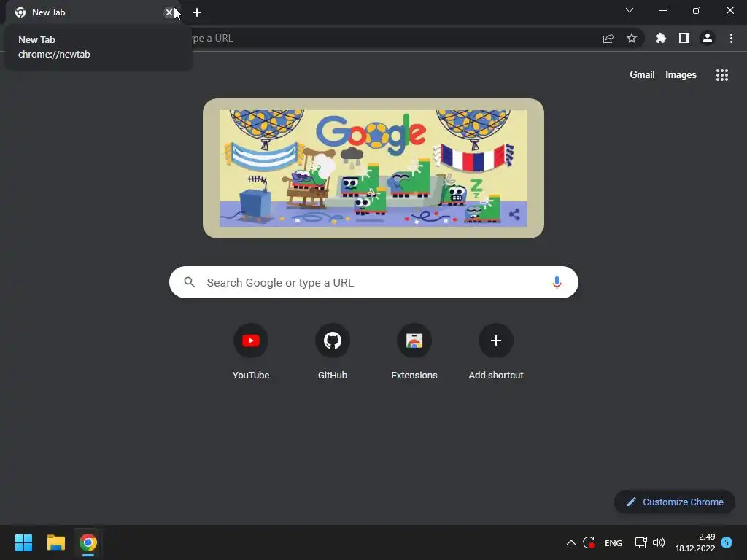Open the YouTube shortcut
The width and height of the screenshot is (747, 560).
[251, 351]
